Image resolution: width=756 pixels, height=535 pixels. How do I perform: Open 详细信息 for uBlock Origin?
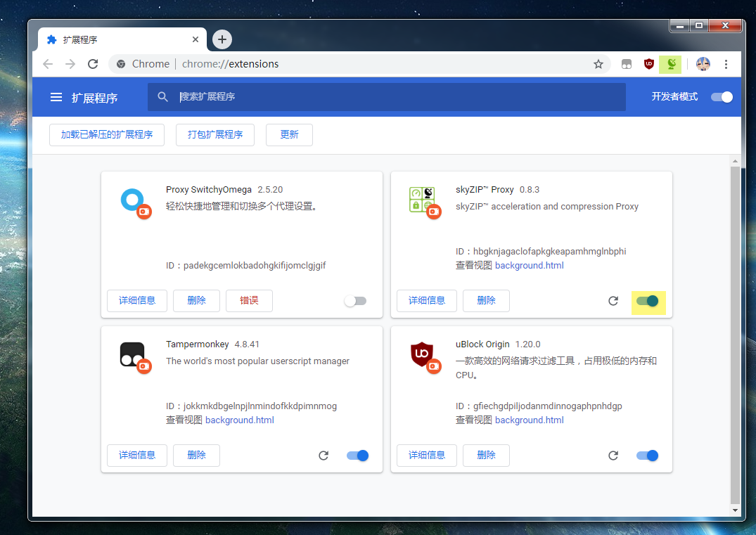click(427, 456)
